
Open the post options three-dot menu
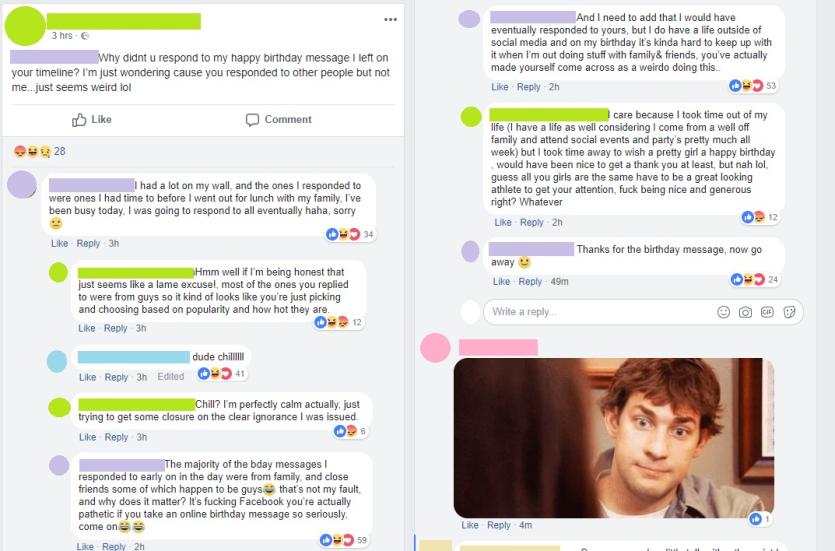pyautogui.click(x=390, y=20)
